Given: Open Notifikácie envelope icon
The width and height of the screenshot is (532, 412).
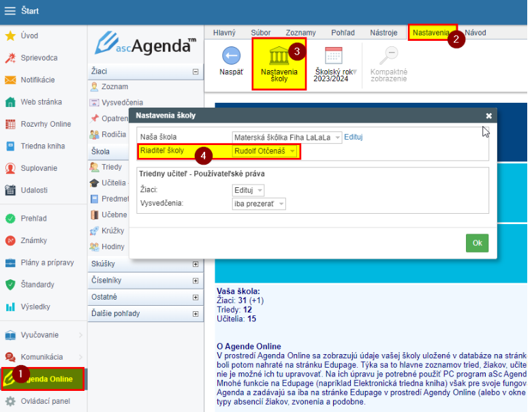Looking at the screenshot, I should tap(10, 80).
